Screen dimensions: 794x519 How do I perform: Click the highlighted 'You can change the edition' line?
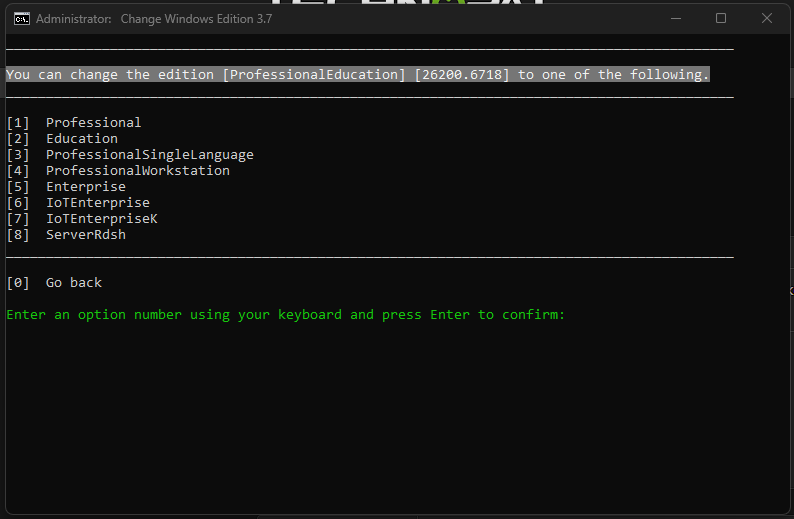[x=358, y=74]
